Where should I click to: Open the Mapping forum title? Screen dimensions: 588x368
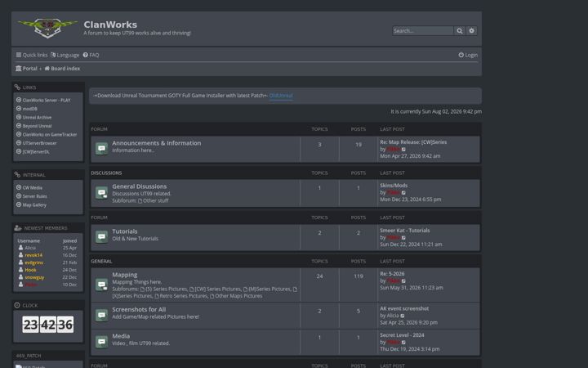pos(124,275)
